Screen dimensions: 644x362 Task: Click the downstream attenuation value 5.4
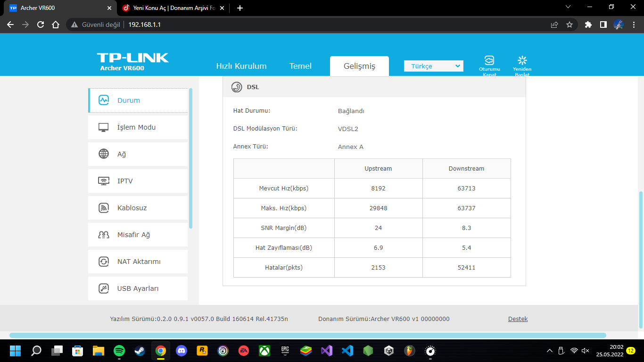[466, 248]
